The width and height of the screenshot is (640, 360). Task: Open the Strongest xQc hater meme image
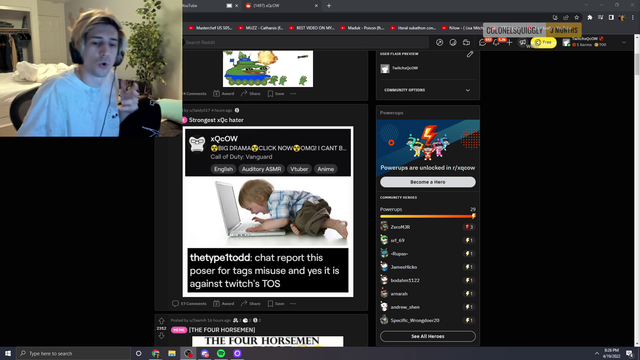pos(268,211)
